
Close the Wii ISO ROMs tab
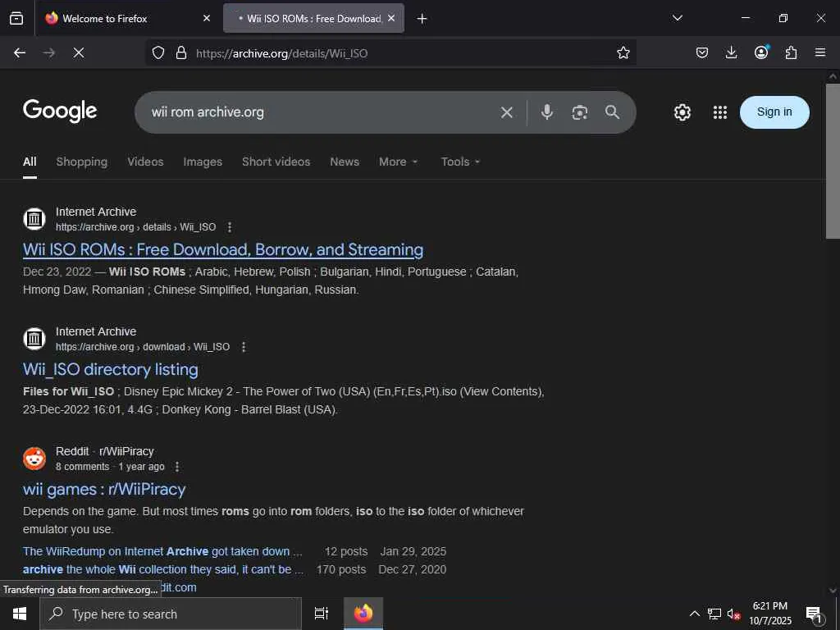[x=391, y=18]
